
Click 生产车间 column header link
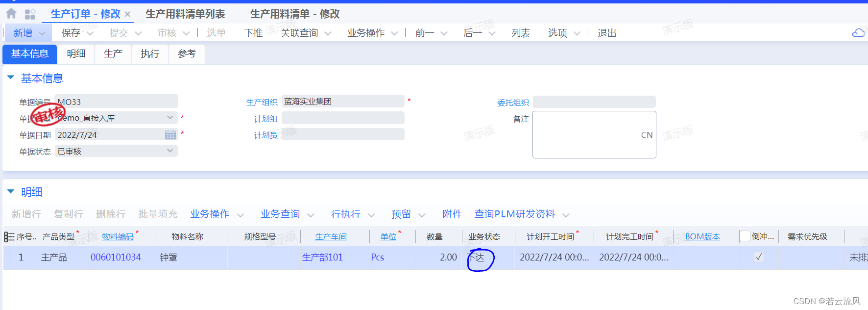pyautogui.click(x=331, y=237)
